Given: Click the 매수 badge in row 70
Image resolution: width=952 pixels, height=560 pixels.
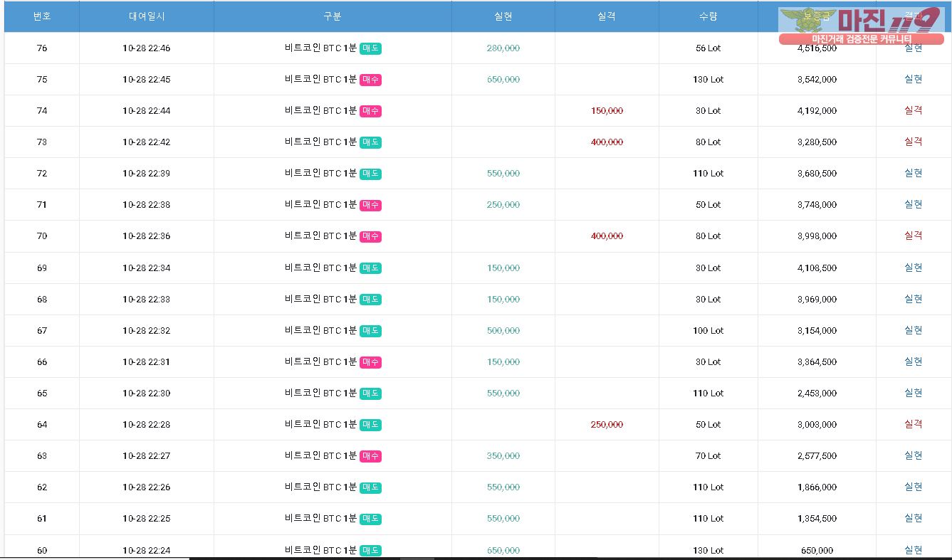Looking at the screenshot, I should pos(370,236).
